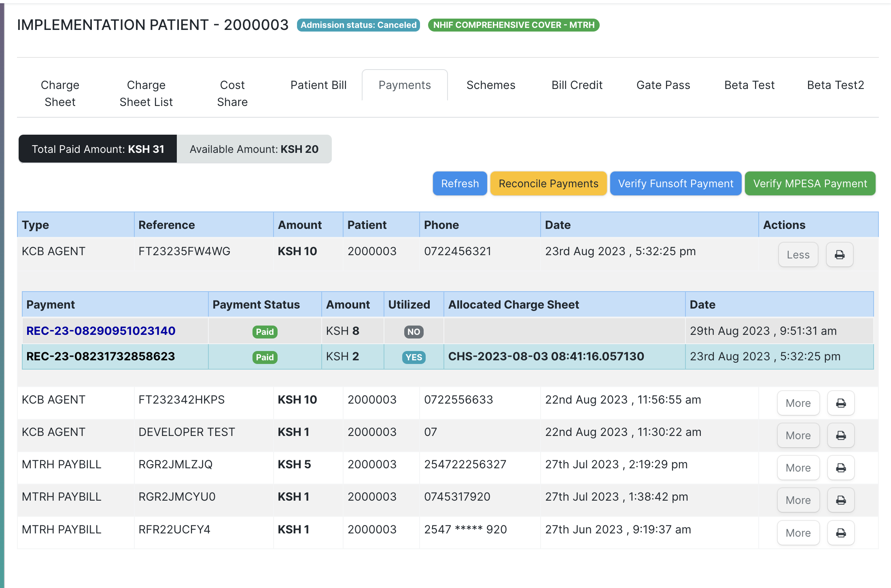Expand FT232342HKPS row with More button
Viewport: 891px width, 588px height.
click(x=798, y=403)
